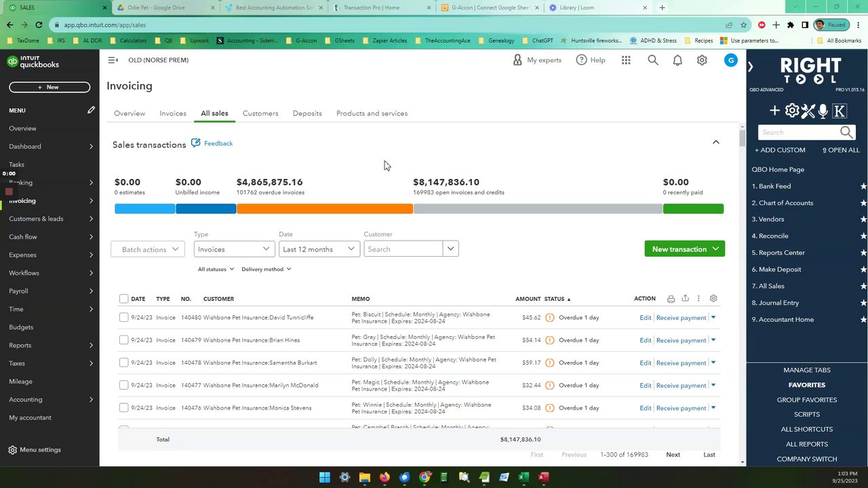
Task: Switch to the Overview tab
Action: click(130, 113)
